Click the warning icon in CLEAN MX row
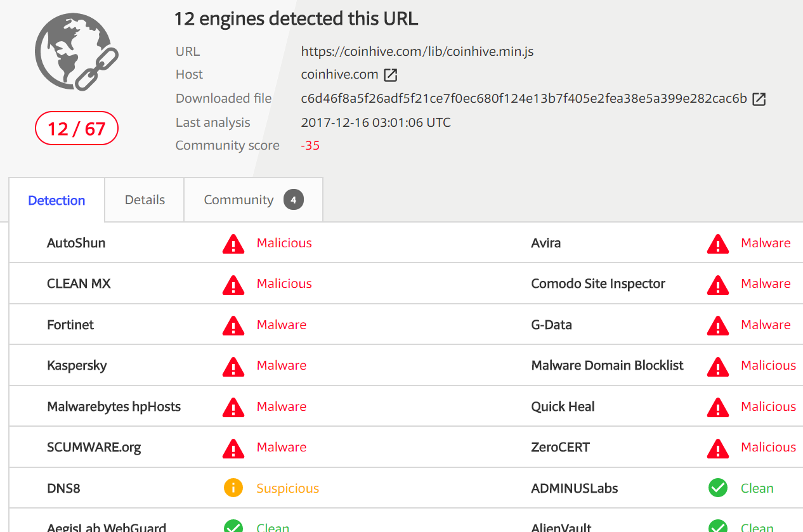Viewport: 803px width, 532px height. coord(233,284)
